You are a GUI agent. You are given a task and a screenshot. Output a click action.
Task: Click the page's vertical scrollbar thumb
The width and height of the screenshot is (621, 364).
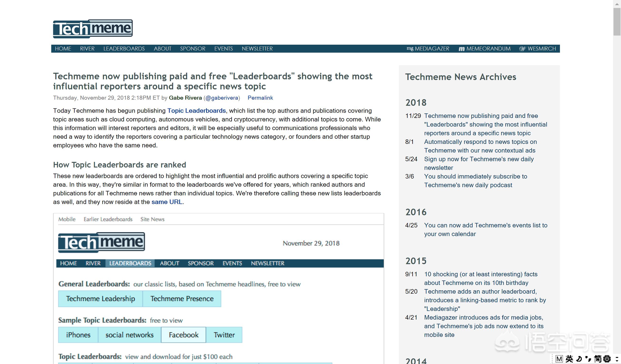coord(617,22)
